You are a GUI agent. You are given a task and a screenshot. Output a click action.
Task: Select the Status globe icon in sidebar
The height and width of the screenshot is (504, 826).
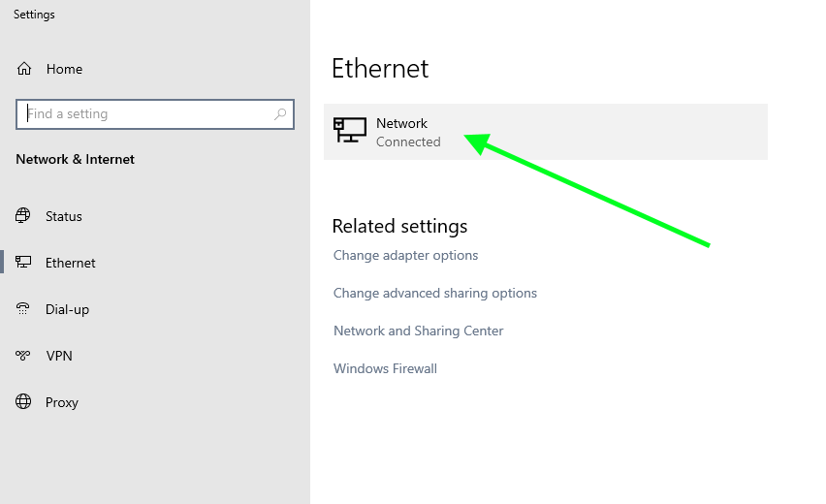(23, 216)
